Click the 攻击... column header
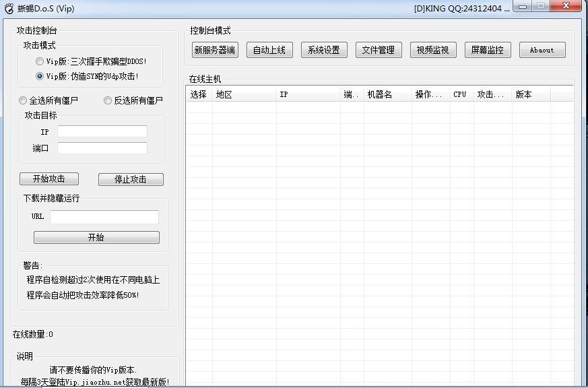The height and width of the screenshot is (388, 588). (493, 94)
